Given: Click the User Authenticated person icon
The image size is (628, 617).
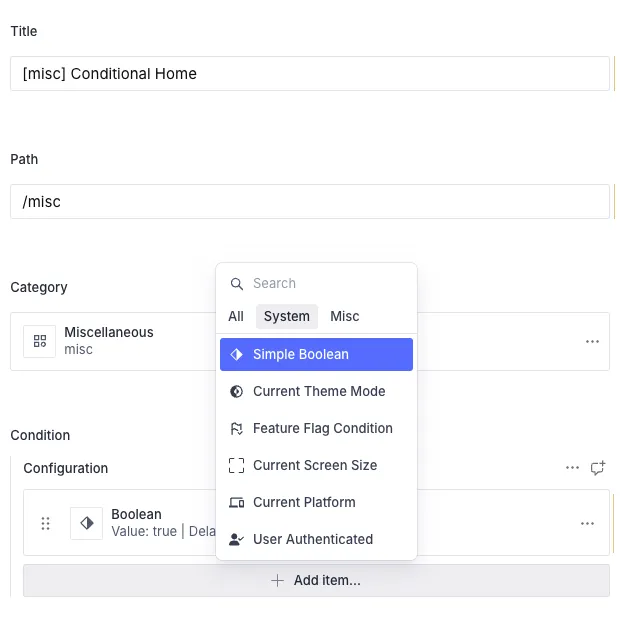Looking at the screenshot, I should click(237, 539).
